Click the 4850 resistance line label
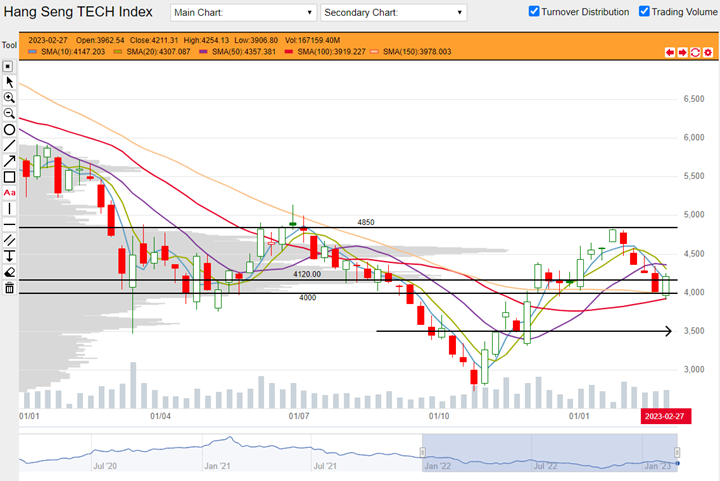 [x=366, y=222]
